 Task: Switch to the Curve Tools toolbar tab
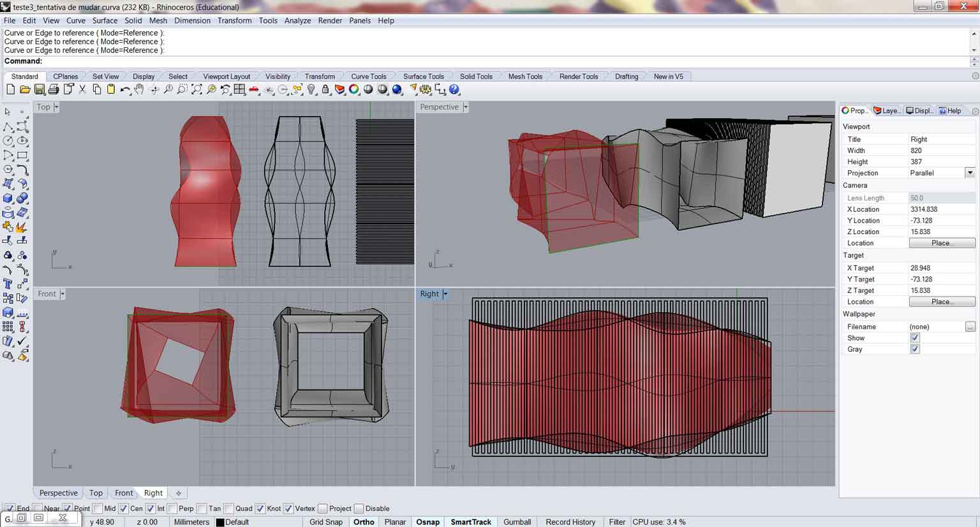pyautogui.click(x=368, y=77)
